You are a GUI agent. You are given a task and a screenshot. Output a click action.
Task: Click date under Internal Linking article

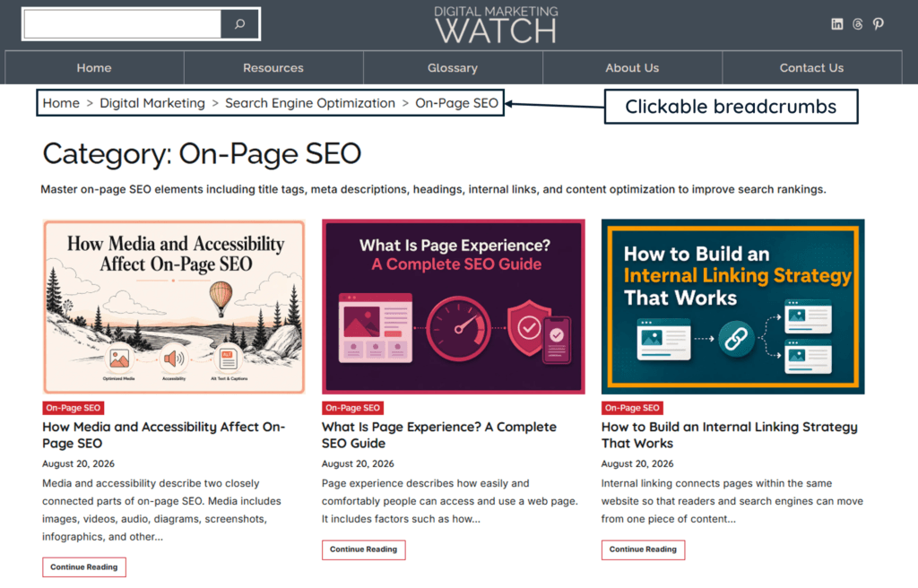(x=637, y=463)
